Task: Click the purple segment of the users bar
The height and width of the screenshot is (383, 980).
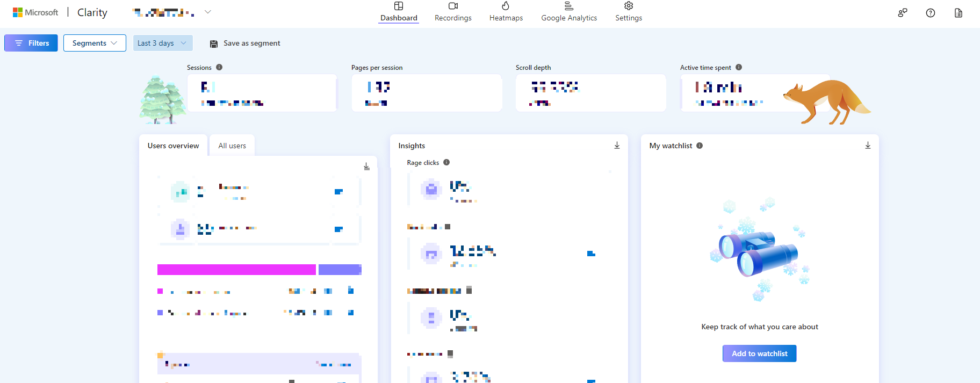Action: 340,270
